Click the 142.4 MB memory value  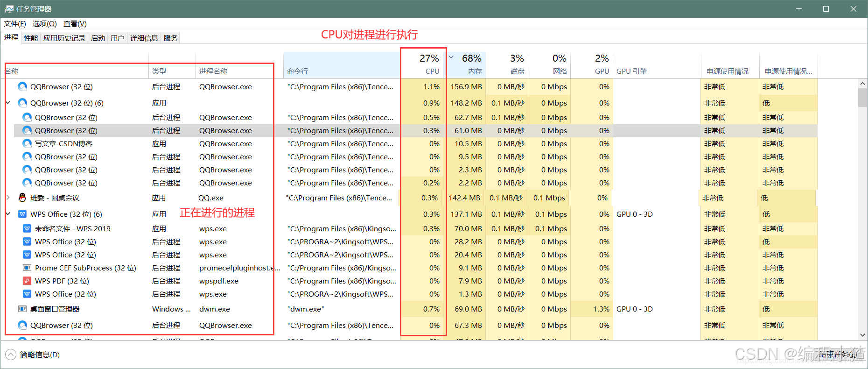[464, 198]
